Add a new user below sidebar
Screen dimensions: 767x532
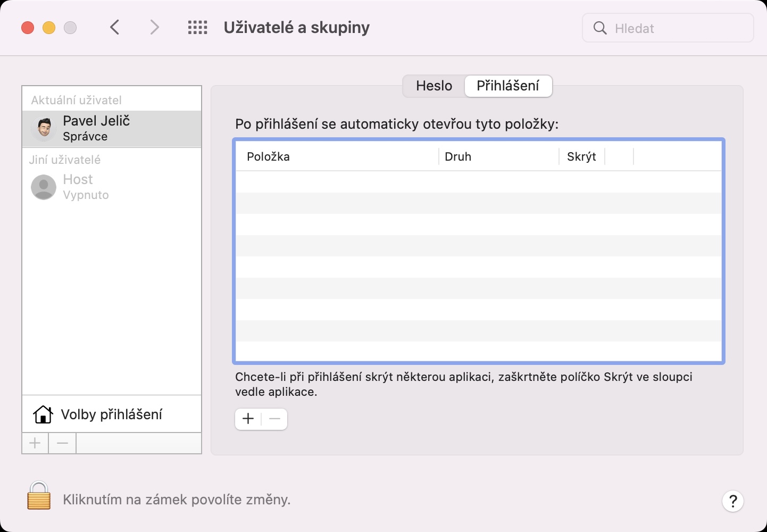35,443
